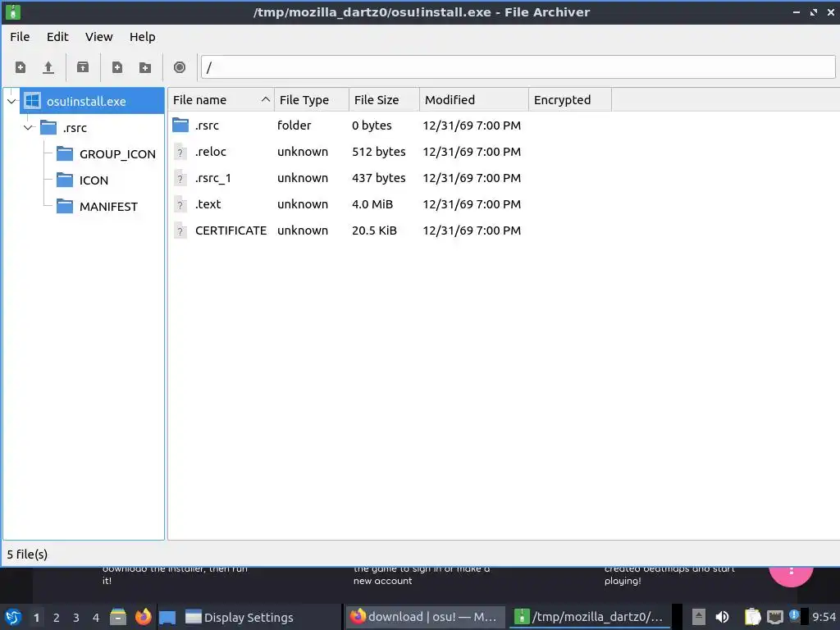Sort by the Modified column header
The height and width of the screenshot is (630, 840).
[474, 100]
